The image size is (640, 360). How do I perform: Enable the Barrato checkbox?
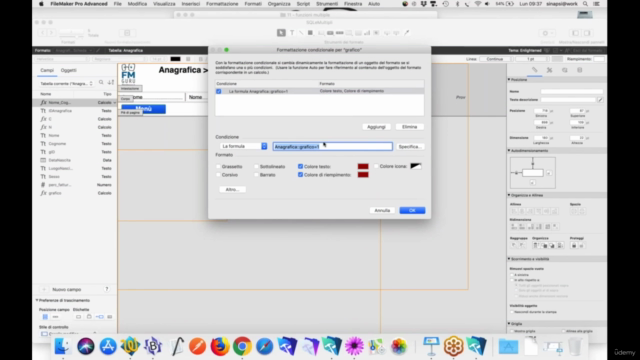pos(256,175)
